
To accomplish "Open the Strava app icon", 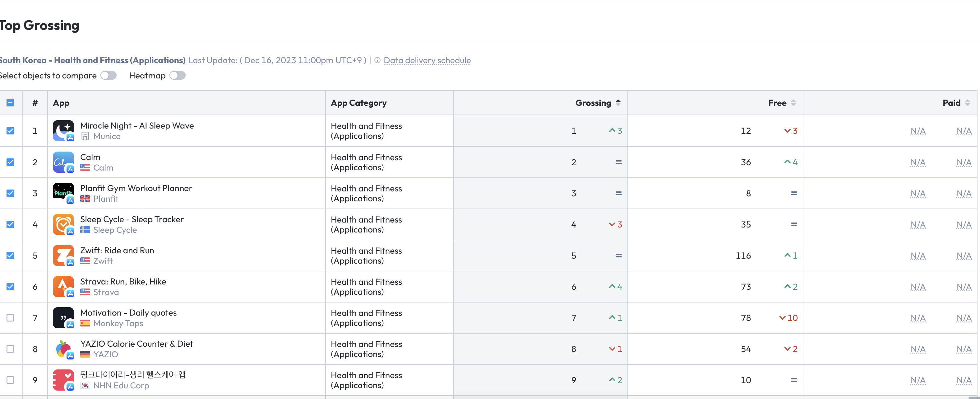I will point(63,287).
